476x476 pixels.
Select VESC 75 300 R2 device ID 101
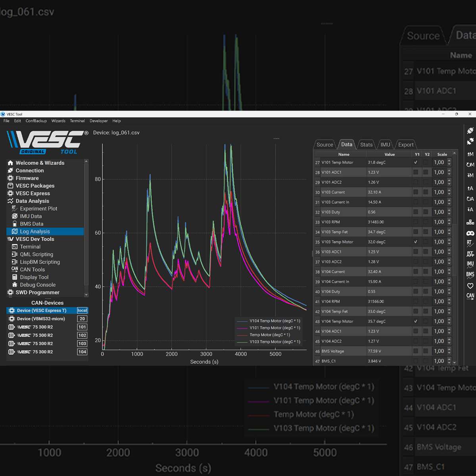pos(47,327)
